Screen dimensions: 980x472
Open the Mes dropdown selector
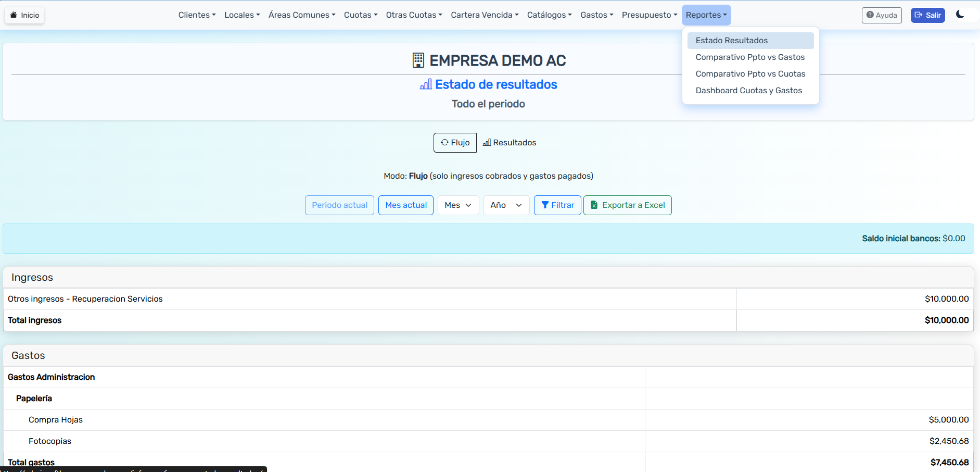point(458,205)
